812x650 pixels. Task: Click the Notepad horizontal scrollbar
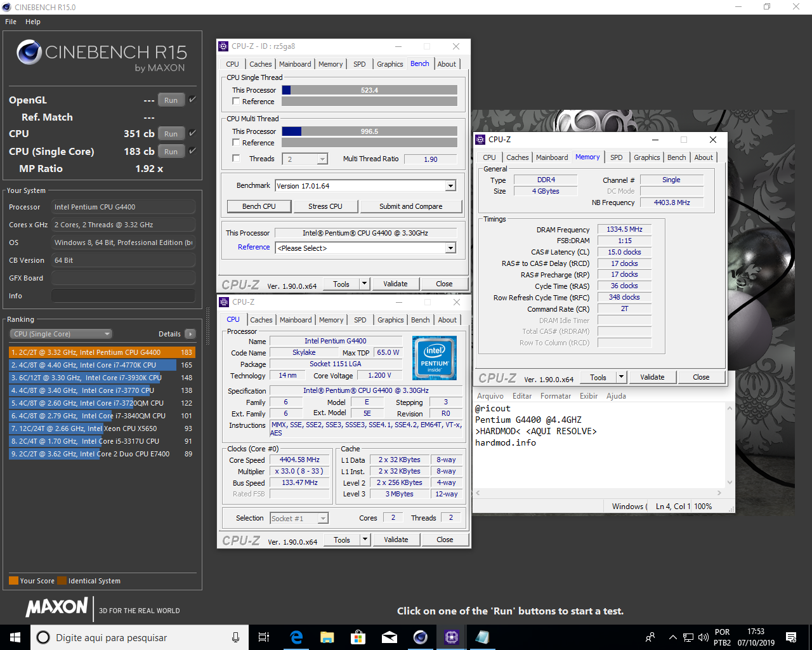[598, 493]
